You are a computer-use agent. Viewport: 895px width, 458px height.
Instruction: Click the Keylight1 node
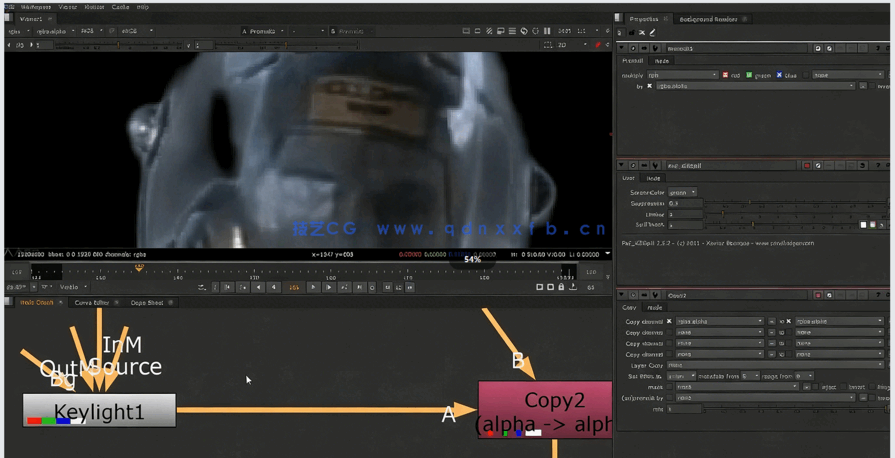(x=99, y=410)
